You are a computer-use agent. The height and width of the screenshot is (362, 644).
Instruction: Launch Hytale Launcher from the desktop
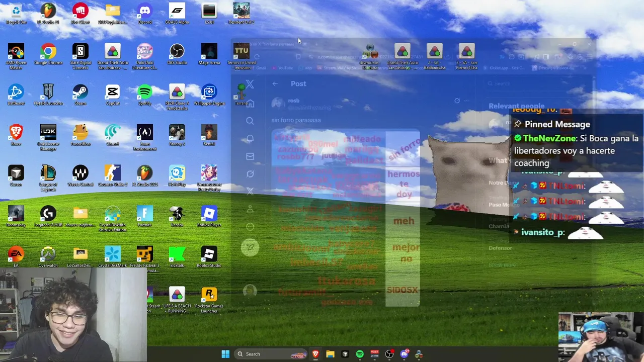click(x=48, y=95)
